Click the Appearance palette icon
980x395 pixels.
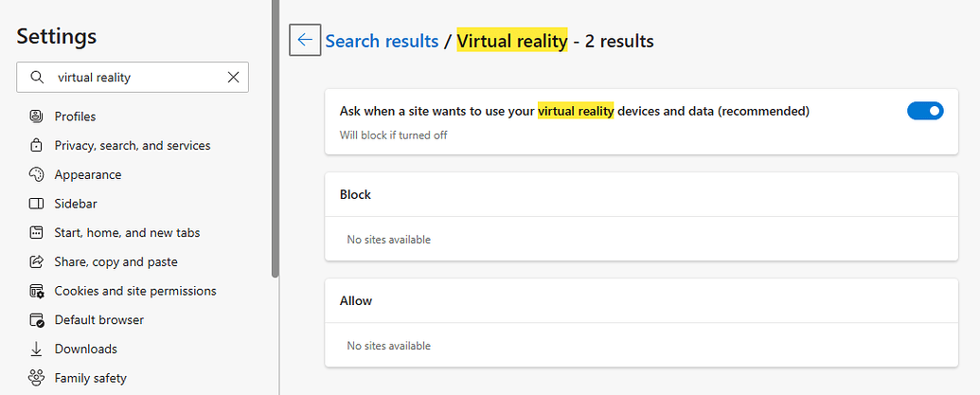37,174
